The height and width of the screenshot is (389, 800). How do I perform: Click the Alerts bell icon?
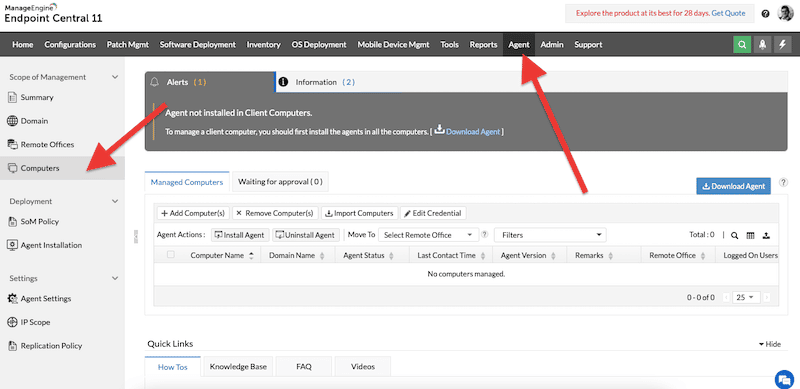click(x=155, y=82)
